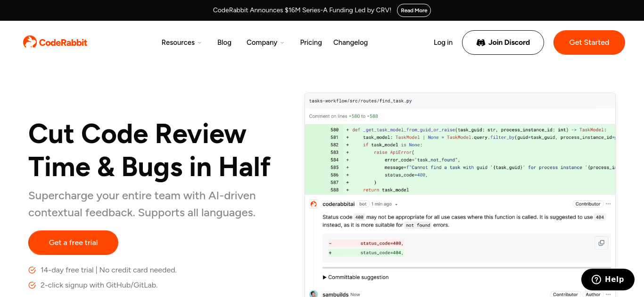Image resolution: width=644 pixels, height=297 pixels.
Task: Click the sambuilds username
Action: click(x=336, y=294)
